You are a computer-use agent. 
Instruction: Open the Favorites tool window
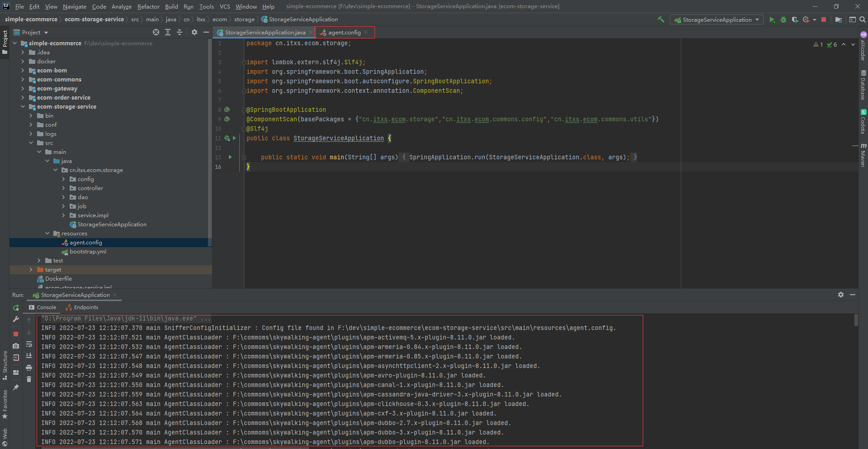point(5,404)
